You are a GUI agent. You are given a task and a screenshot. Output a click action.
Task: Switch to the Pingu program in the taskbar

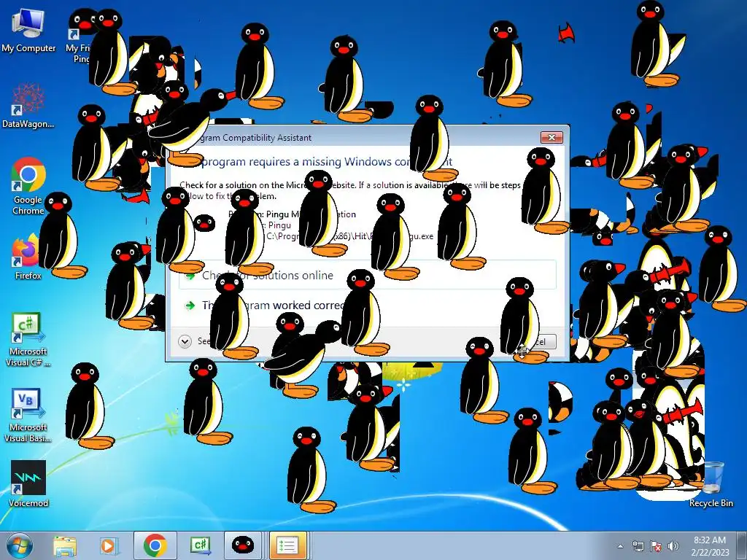pos(242,545)
